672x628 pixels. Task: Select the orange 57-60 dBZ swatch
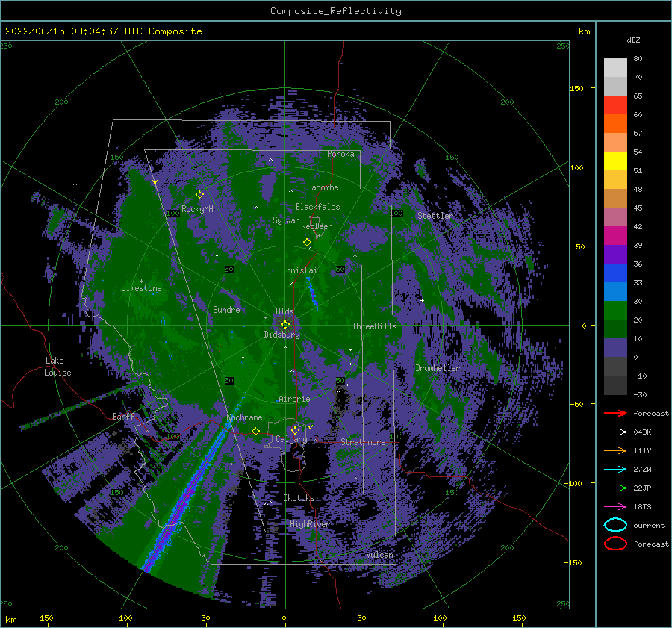pos(615,123)
